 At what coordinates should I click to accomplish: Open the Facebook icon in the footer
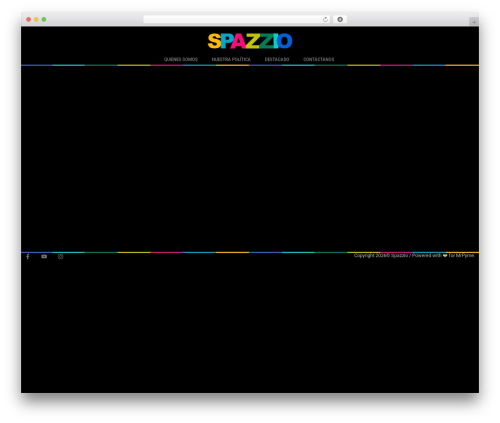tap(28, 256)
